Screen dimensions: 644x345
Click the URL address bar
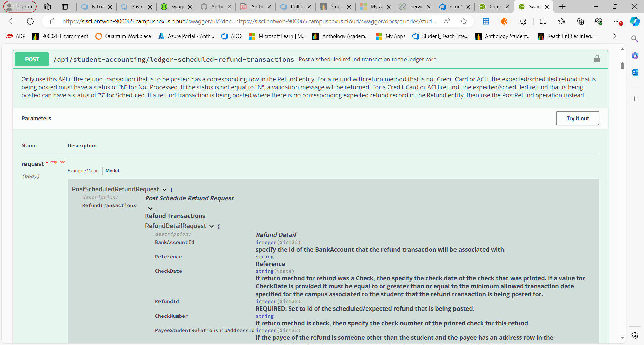tap(249, 21)
